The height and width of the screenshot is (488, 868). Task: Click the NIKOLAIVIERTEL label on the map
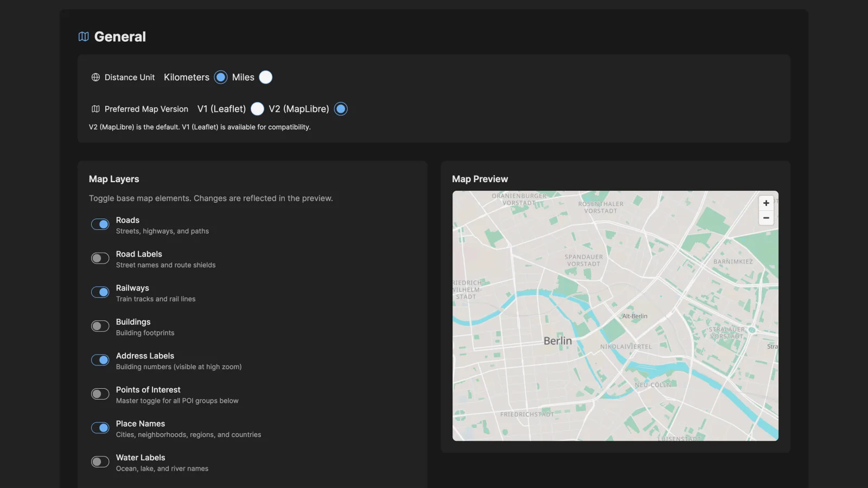pyautogui.click(x=626, y=346)
